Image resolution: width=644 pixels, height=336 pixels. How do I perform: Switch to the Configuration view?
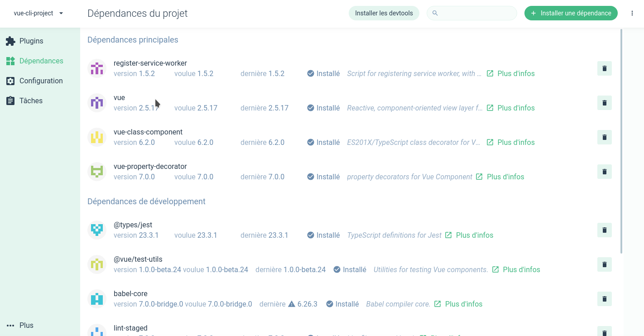click(41, 81)
